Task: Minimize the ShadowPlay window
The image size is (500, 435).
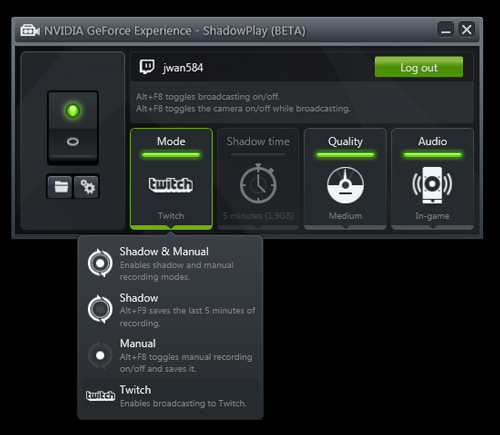Action: tap(446, 30)
